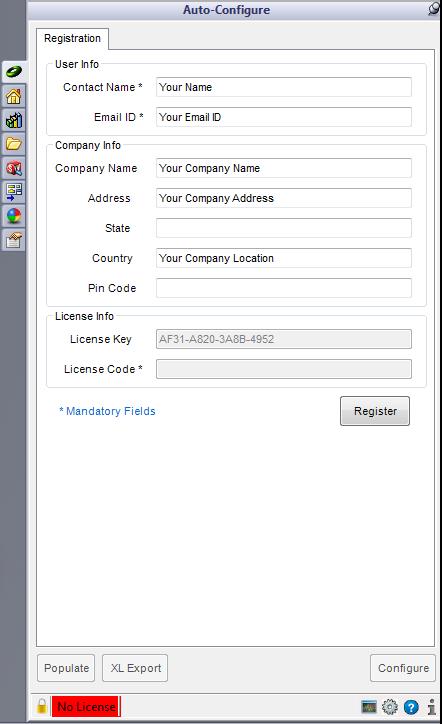Screen dimensions: 442x724
Task: Click the blue help question mark icon
Action: pyautogui.click(x=411, y=706)
